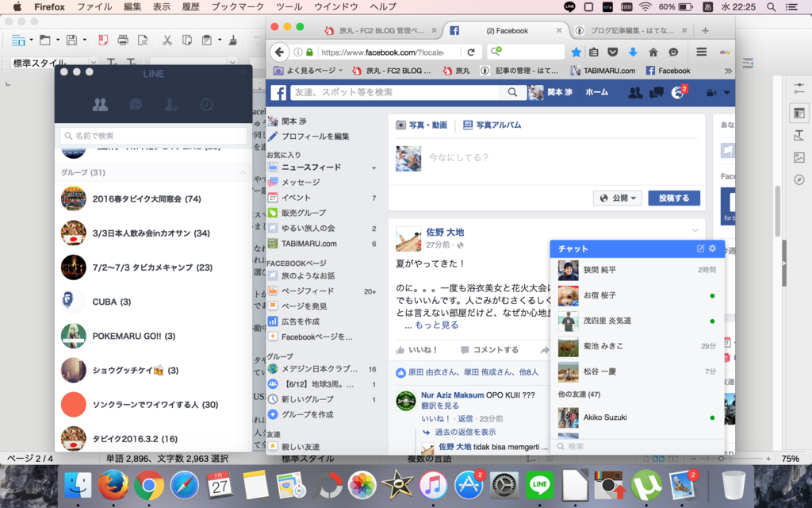The width and height of the screenshot is (812, 508).
Task: Open LINE timeline clock icon
Action: (x=207, y=105)
